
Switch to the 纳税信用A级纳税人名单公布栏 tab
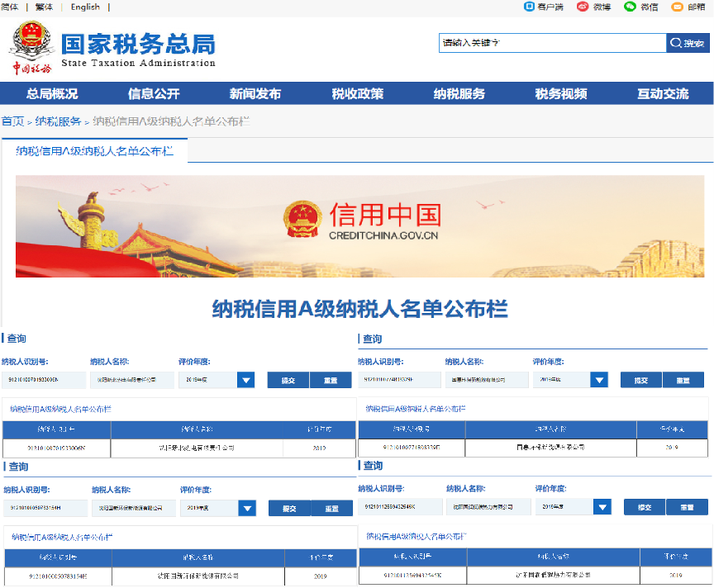point(94,150)
